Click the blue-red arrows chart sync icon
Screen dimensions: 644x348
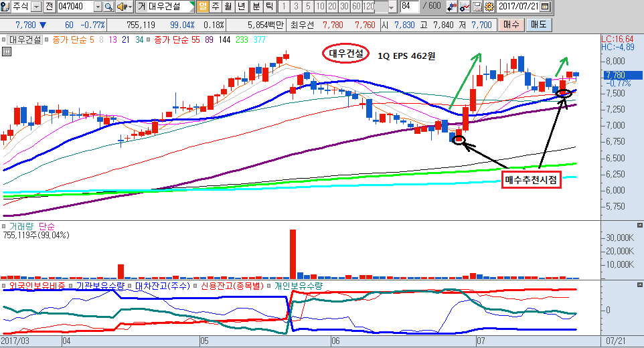pos(452,7)
